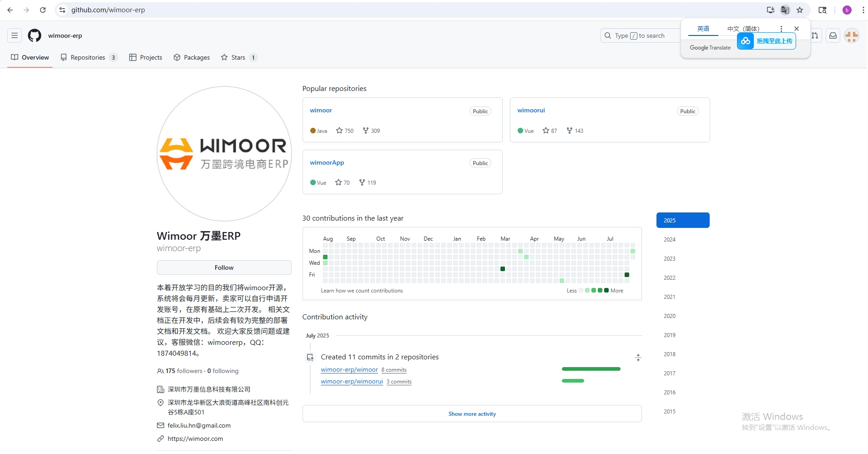Open the 0 following list
This screenshot has width=868, height=454.
click(223, 371)
